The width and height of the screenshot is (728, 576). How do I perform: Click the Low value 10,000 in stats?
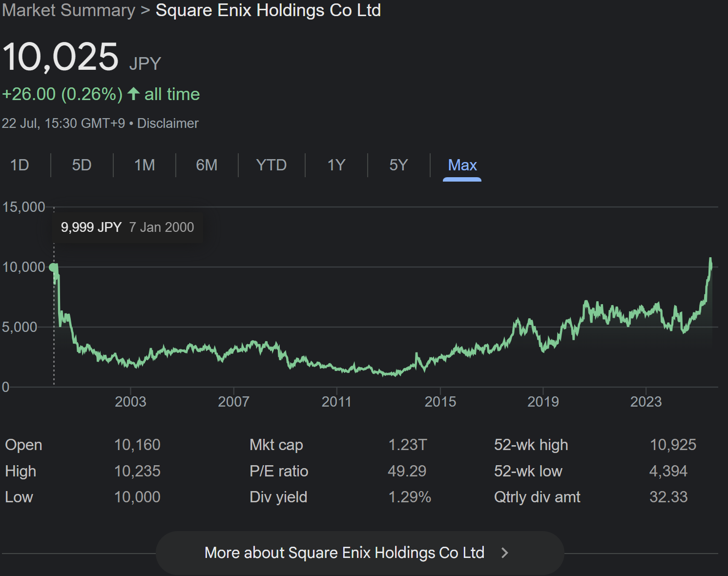click(137, 497)
